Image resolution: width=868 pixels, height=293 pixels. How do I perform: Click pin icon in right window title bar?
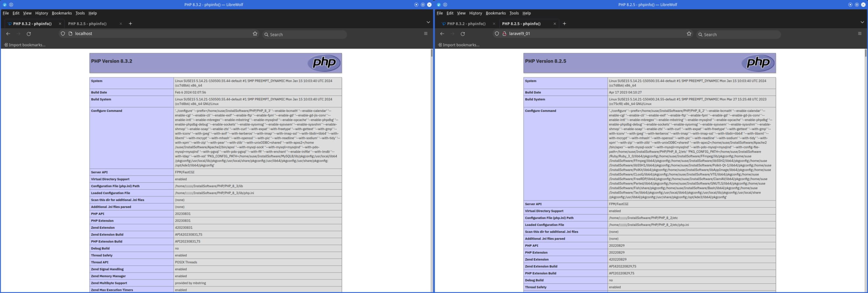coord(445,5)
